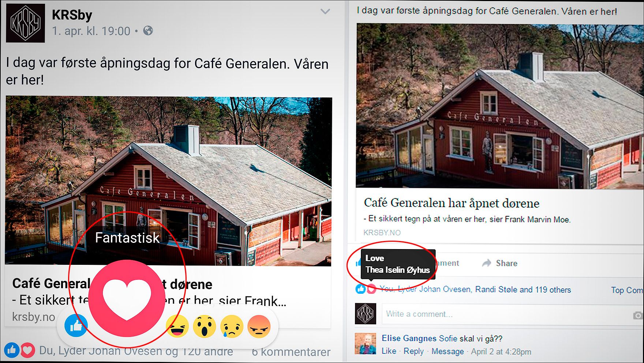Open Café Generalen har åpnet dørene article
644x363 pixels.
tap(452, 203)
